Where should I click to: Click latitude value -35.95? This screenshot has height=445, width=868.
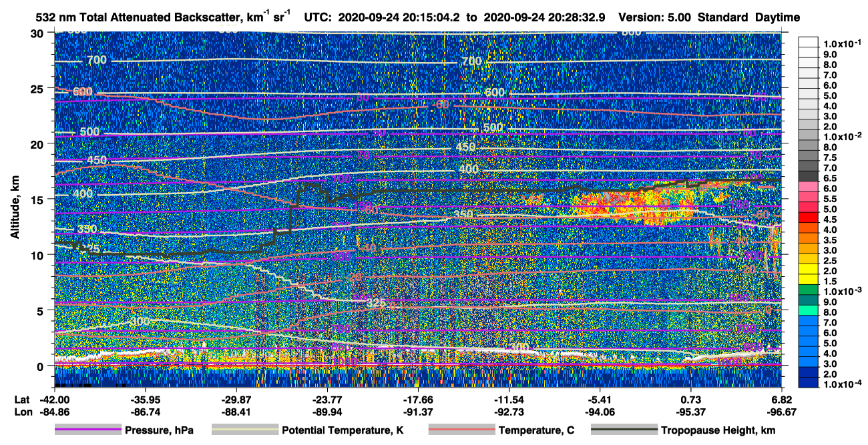[x=146, y=400]
